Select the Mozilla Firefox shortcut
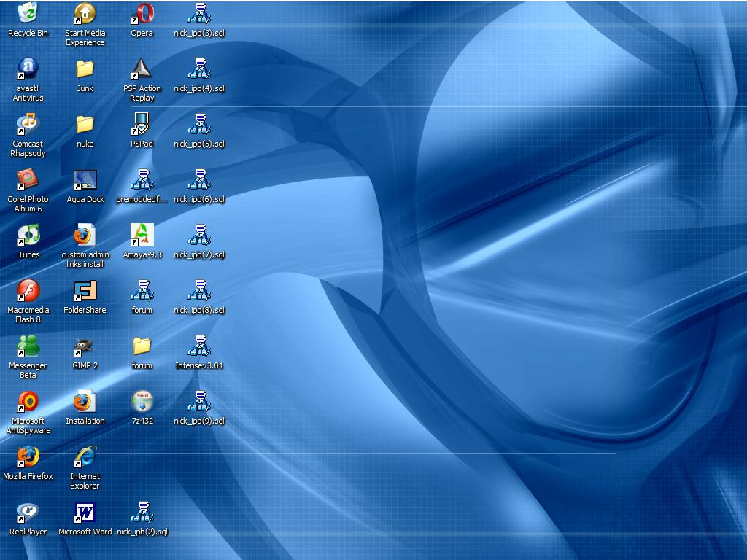 (x=28, y=456)
